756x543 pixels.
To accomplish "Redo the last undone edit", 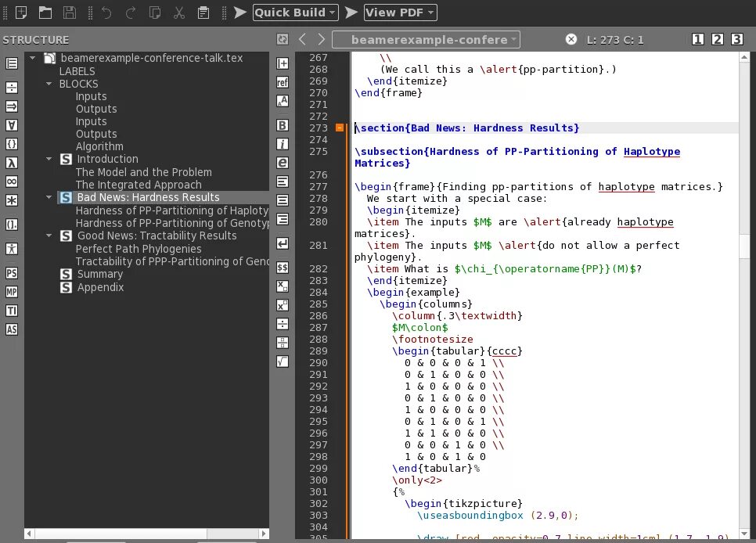I will point(131,13).
